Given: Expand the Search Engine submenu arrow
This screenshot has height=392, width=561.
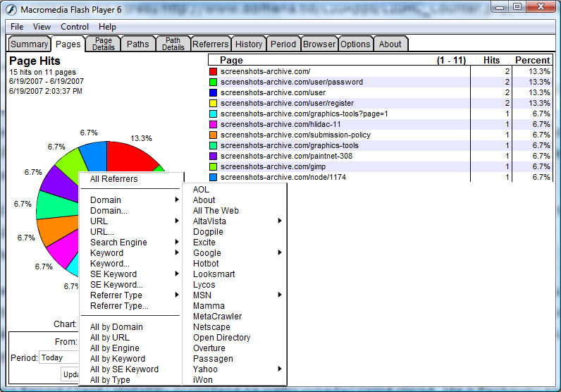Looking at the screenshot, I should click(177, 242).
